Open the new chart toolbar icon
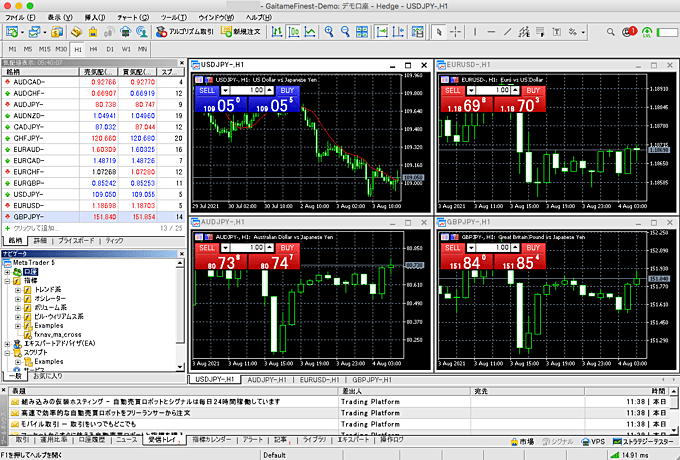Image resolution: width=680 pixels, height=460 pixels. pos(12,32)
